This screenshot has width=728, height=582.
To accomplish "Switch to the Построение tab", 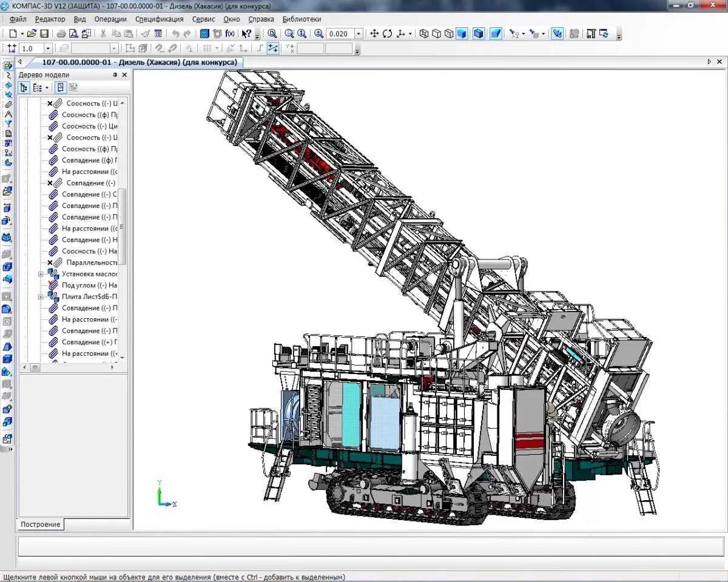I will pyautogui.click(x=41, y=524).
